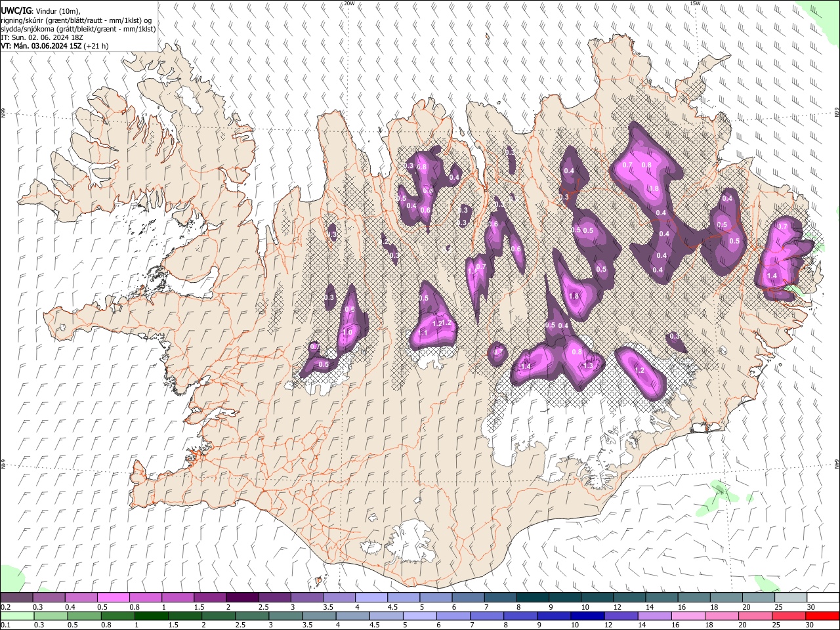This screenshot has height=630, width=840.
Task: Select the 'IT: Sun. 02. 06. 2024 18Z' line
Action: pos(42,37)
